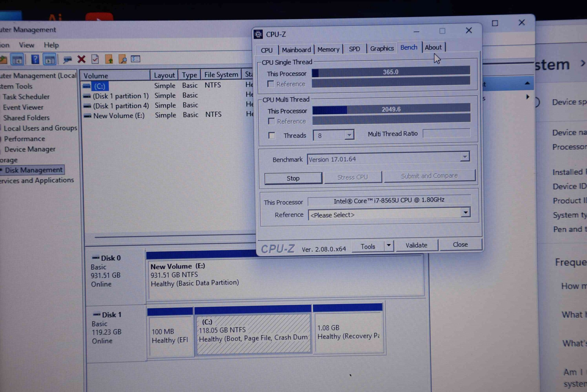
Task: Enable the Single Thread Reference checkbox
Action: click(271, 84)
